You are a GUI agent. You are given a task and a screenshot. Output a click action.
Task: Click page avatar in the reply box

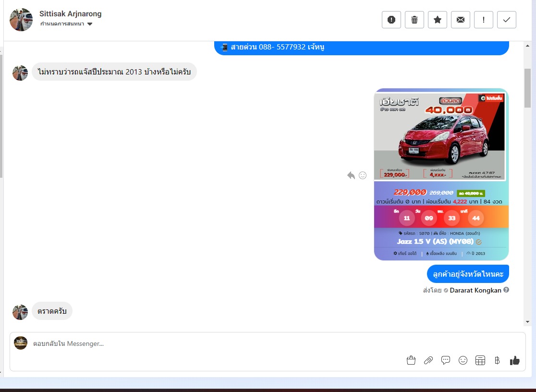click(x=21, y=343)
